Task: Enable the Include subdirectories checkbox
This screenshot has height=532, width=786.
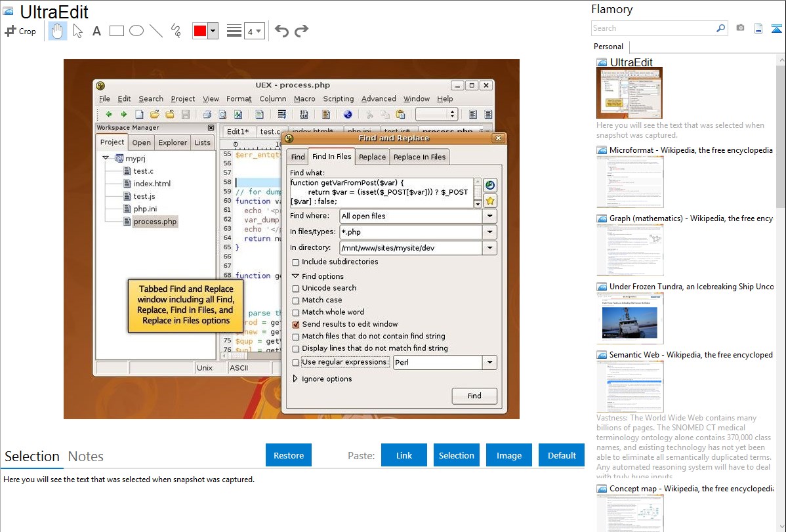Action: pos(296,262)
